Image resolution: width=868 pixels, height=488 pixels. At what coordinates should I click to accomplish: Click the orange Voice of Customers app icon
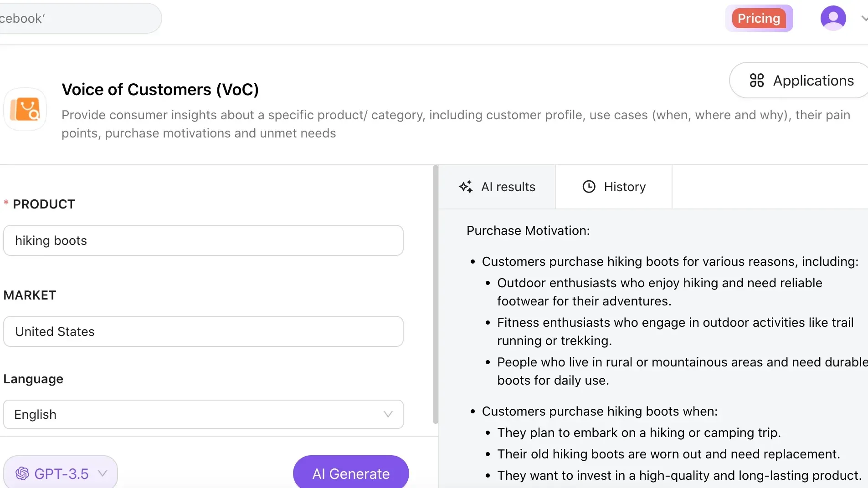[25, 110]
